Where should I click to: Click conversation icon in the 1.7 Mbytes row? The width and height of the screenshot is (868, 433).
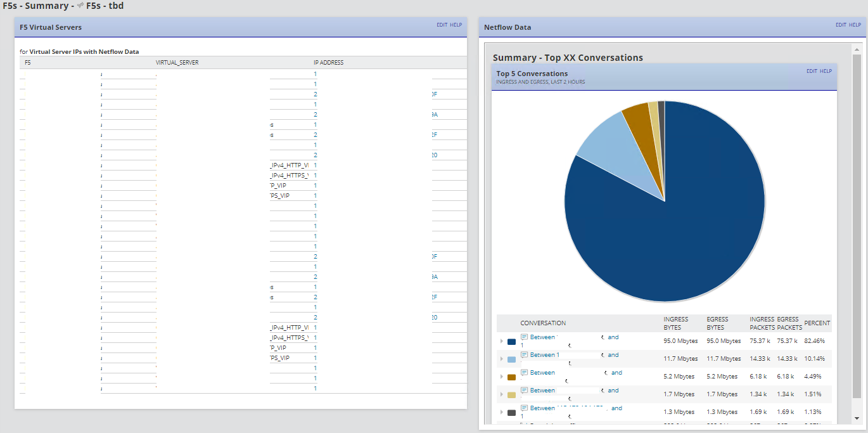tap(524, 391)
